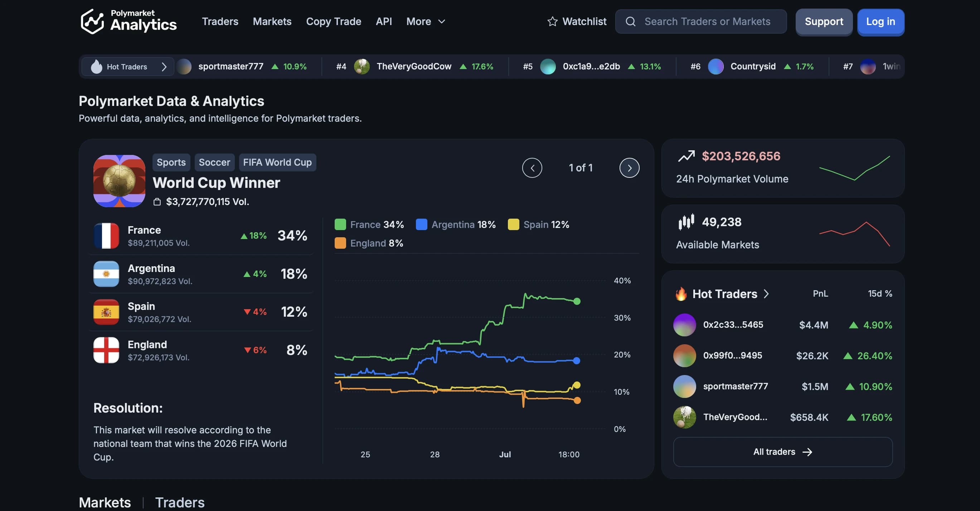Click the Spain flag icon

[x=106, y=312]
